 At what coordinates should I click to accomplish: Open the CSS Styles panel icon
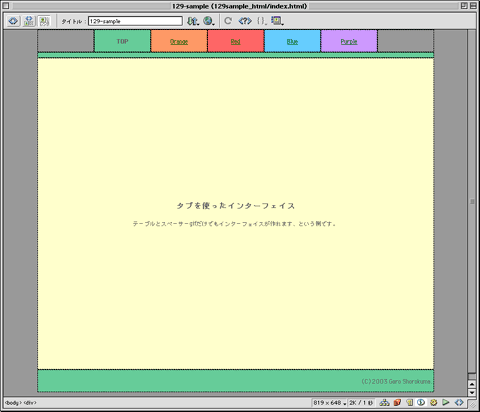(421, 403)
